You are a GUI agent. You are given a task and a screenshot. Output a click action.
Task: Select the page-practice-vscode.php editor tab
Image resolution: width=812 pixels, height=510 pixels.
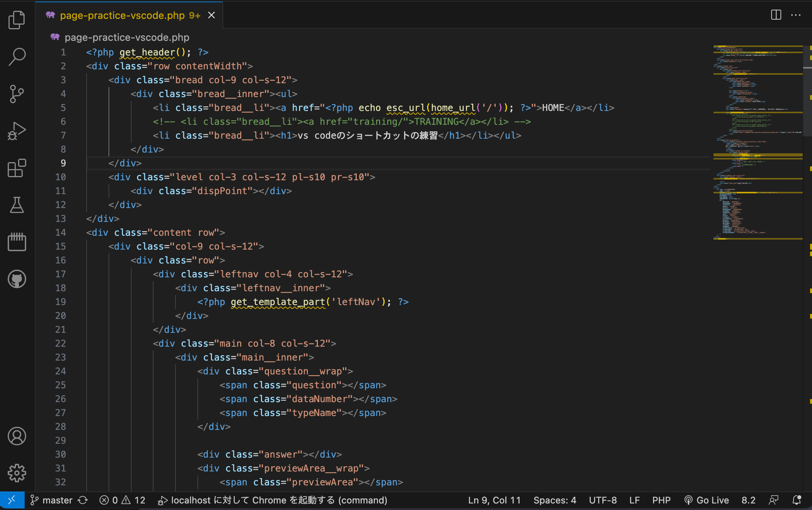click(129, 15)
